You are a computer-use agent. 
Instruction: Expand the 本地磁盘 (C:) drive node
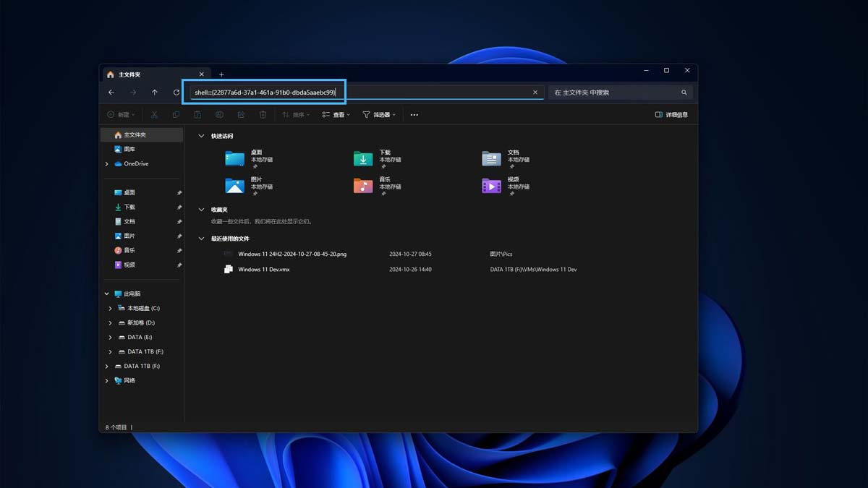click(x=111, y=309)
